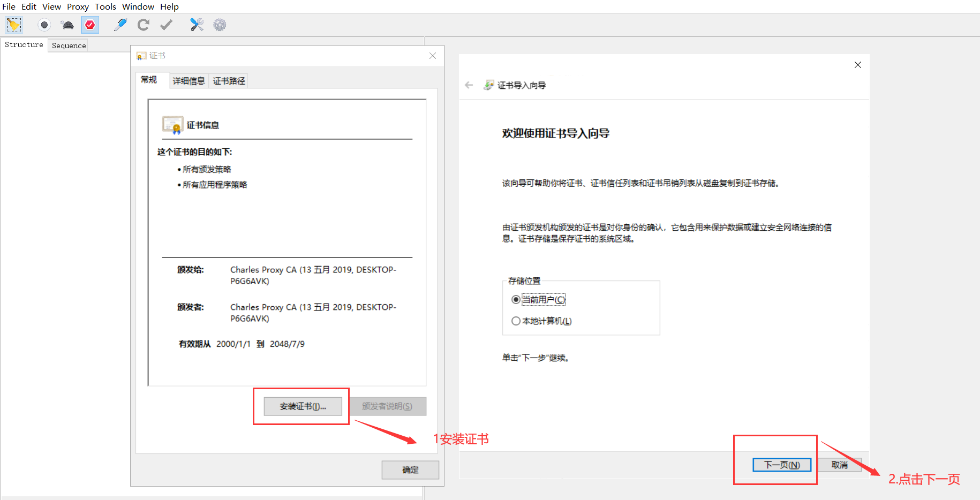Viewport: 980px width, 500px height.
Task: Click the certificate import wizard title icon
Action: [x=488, y=85]
